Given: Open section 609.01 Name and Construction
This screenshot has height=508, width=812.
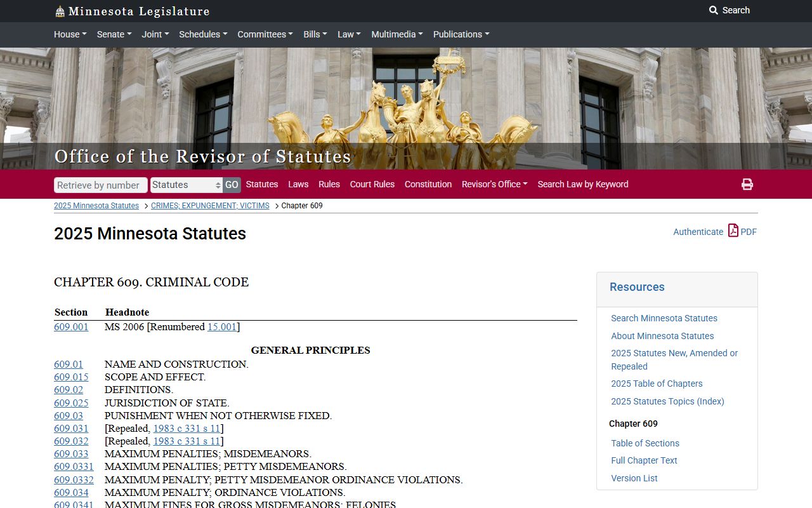Looking at the screenshot, I should pyautogui.click(x=69, y=364).
